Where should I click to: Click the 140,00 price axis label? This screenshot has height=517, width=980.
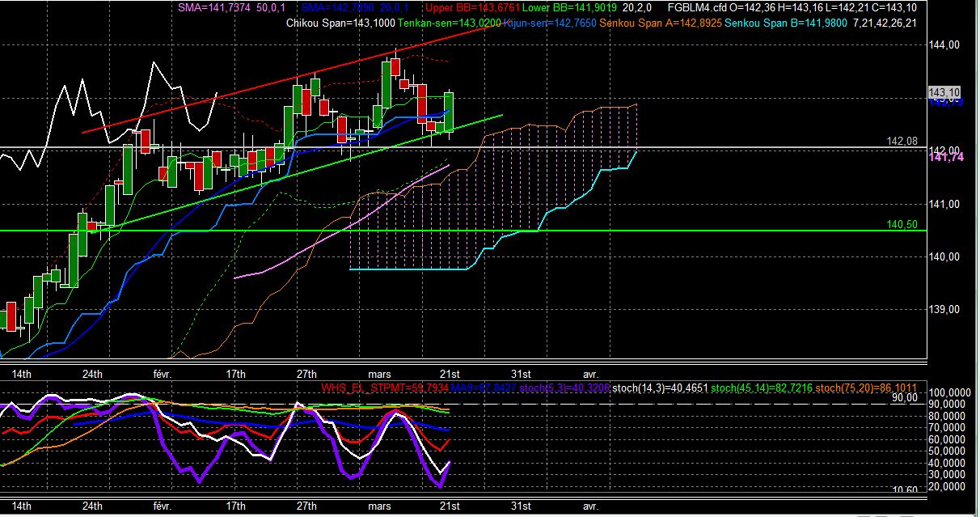point(945,256)
